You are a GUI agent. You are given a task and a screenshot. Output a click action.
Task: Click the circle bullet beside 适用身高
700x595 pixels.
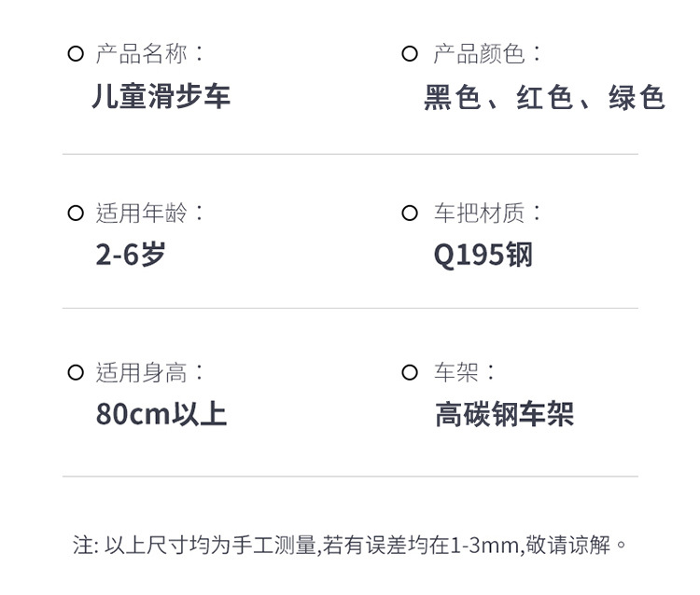(x=76, y=373)
